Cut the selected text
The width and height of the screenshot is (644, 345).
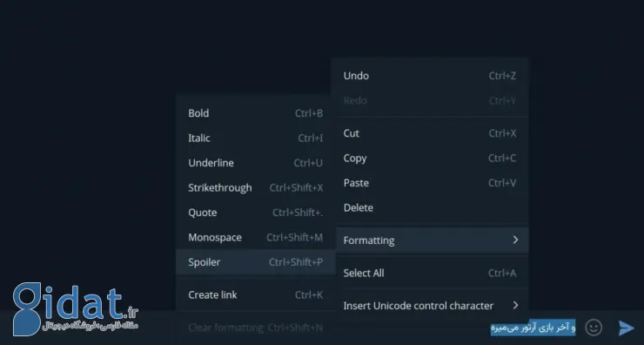(432, 133)
